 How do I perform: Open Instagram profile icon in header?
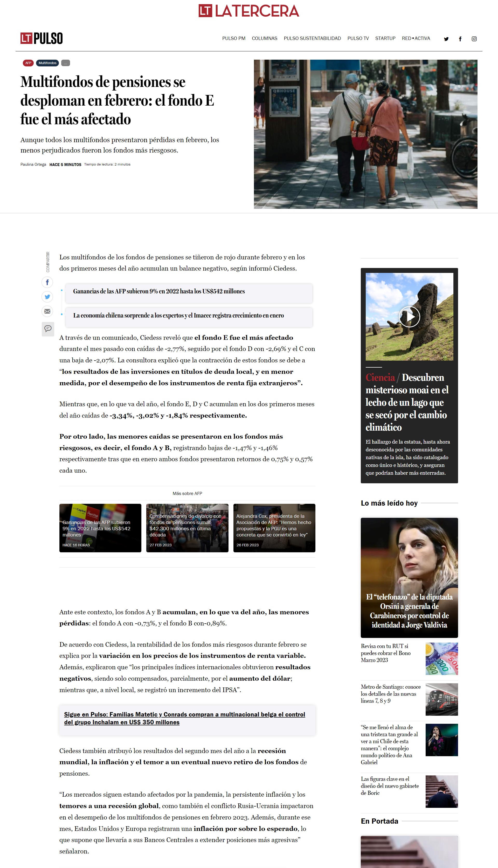pyautogui.click(x=474, y=39)
